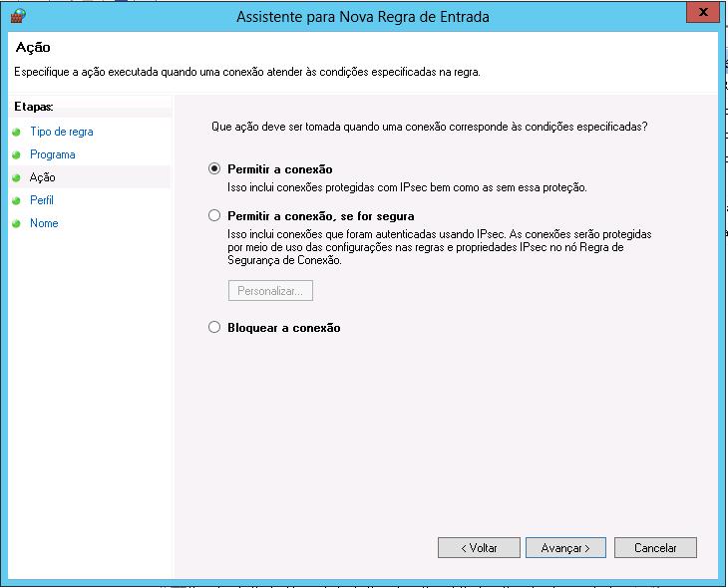Select the Ação step in the sidebar

(x=43, y=177)
